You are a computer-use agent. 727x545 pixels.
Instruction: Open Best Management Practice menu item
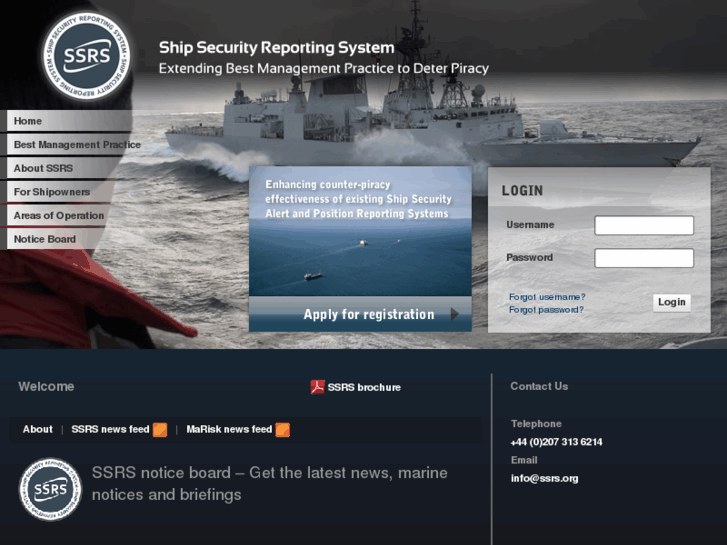[74, 145]
